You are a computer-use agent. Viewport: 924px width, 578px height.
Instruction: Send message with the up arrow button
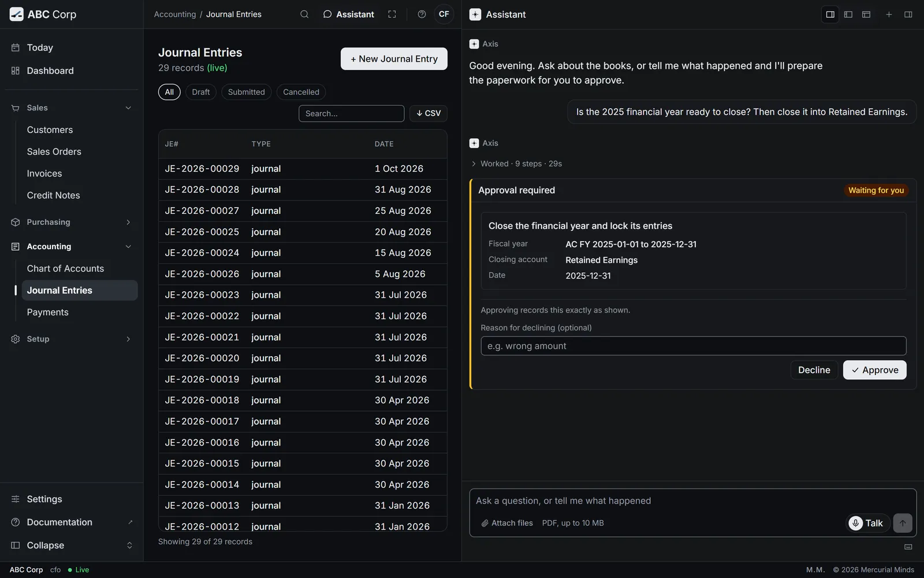(903, 523)
